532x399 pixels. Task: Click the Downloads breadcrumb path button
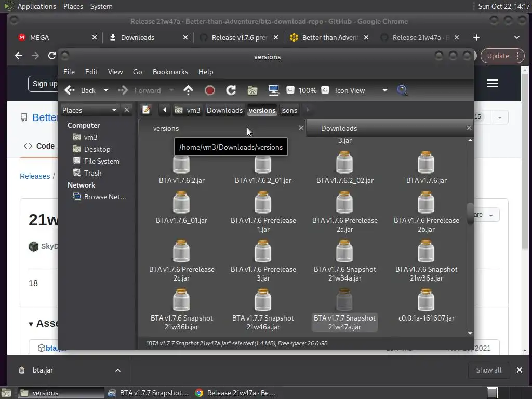coord(224,110)
